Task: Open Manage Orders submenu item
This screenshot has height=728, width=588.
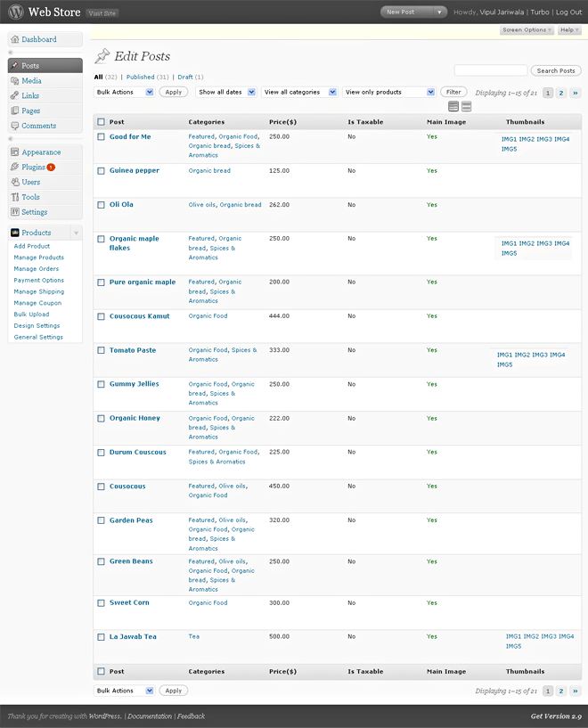Action: (x=37, y=269)
